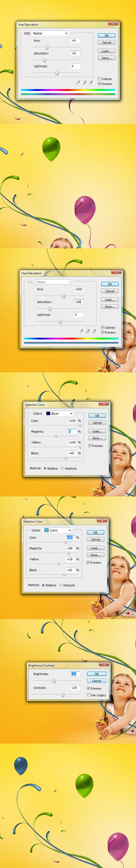Click the Contrast slider handle
This screenshot has height=868, width=136.
tap(63, 695)
